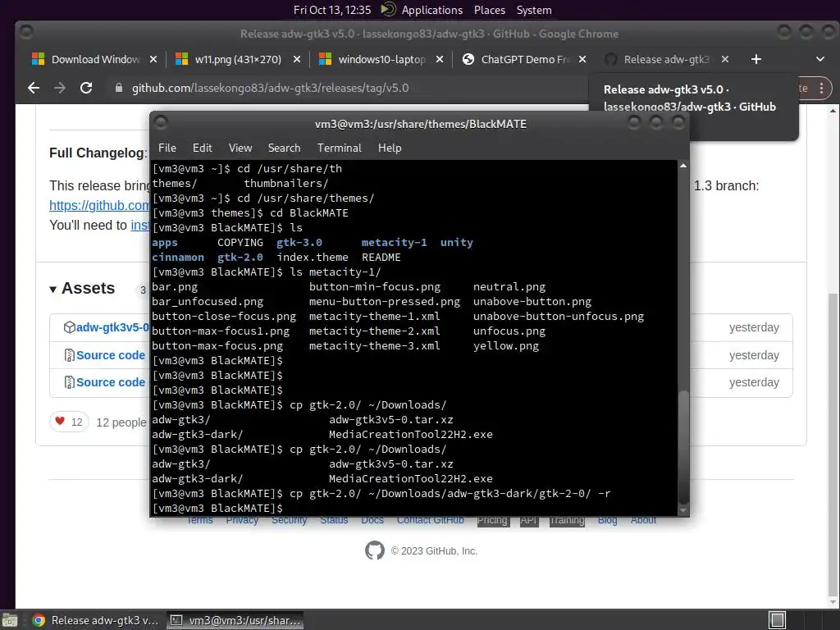Open the Chrome window menu button in its title bar
The height and width of the screenshot is (630, 840).
[26, 33]
